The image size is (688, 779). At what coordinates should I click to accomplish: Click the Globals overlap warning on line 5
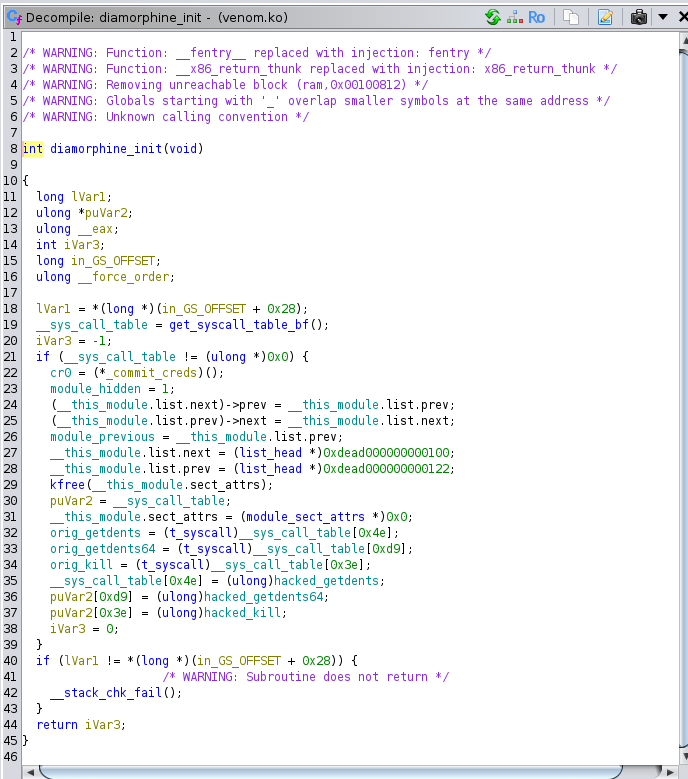click(x=316, y=101)
